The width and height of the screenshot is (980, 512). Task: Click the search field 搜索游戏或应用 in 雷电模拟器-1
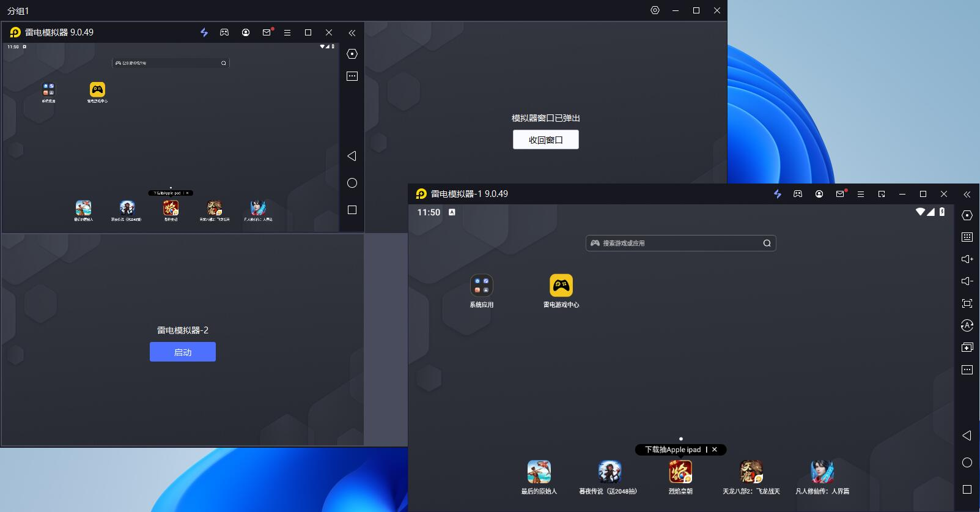(680, 243)
